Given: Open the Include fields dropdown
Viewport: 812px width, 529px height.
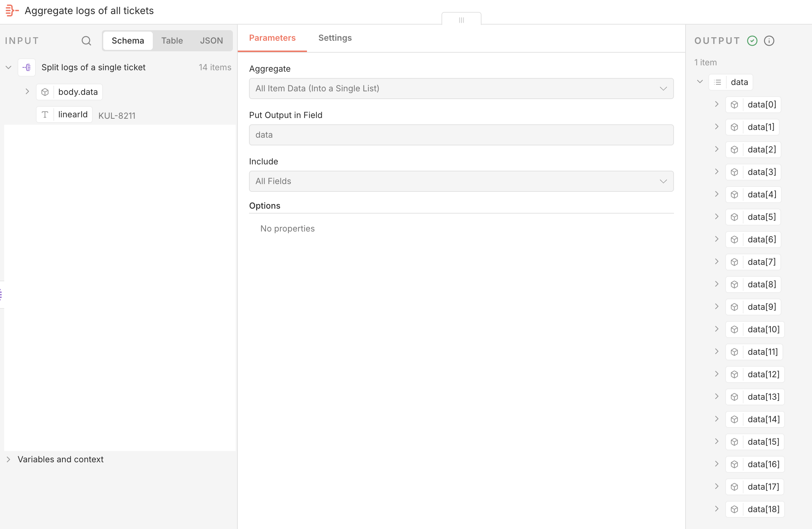Looking at the screenshot, I should tap(461, 181).
